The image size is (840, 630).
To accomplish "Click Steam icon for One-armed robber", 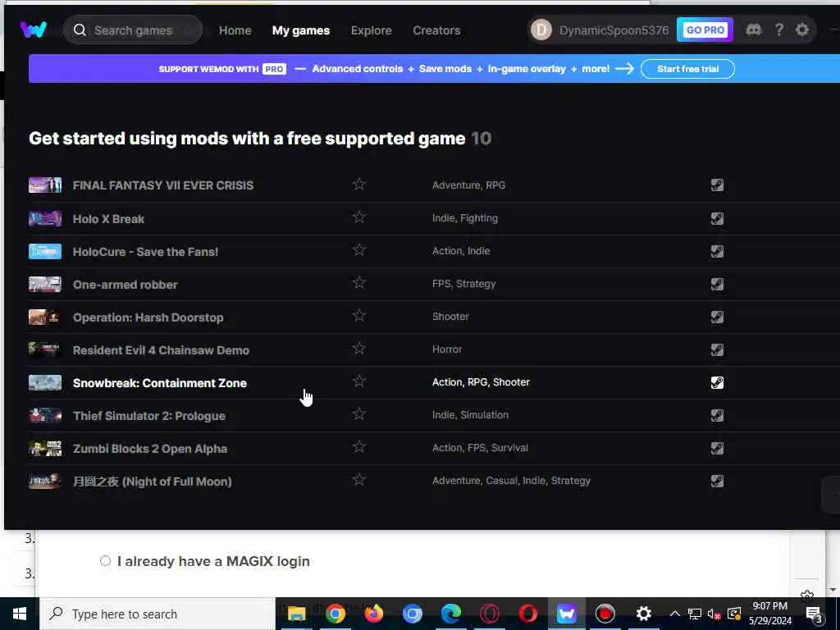I will 717,284.
